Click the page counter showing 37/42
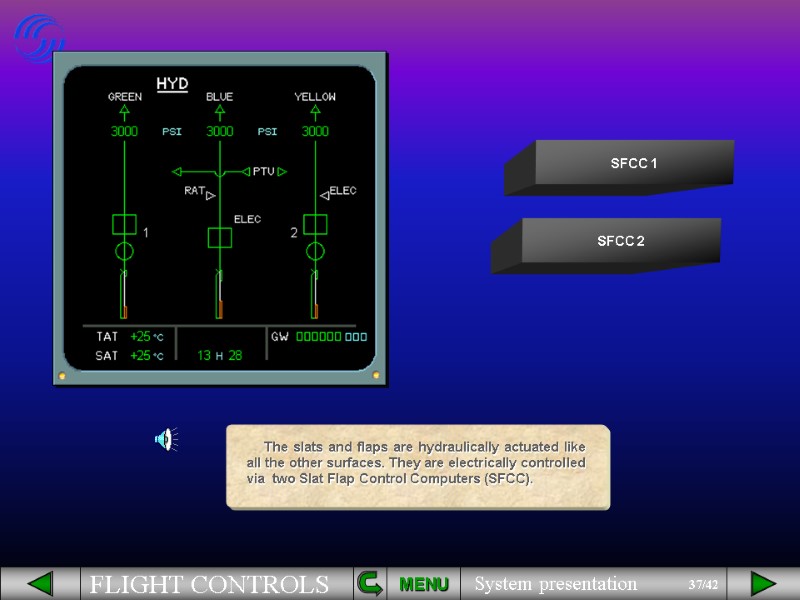The height and width of the screenshot is (600, 800). 704,583
